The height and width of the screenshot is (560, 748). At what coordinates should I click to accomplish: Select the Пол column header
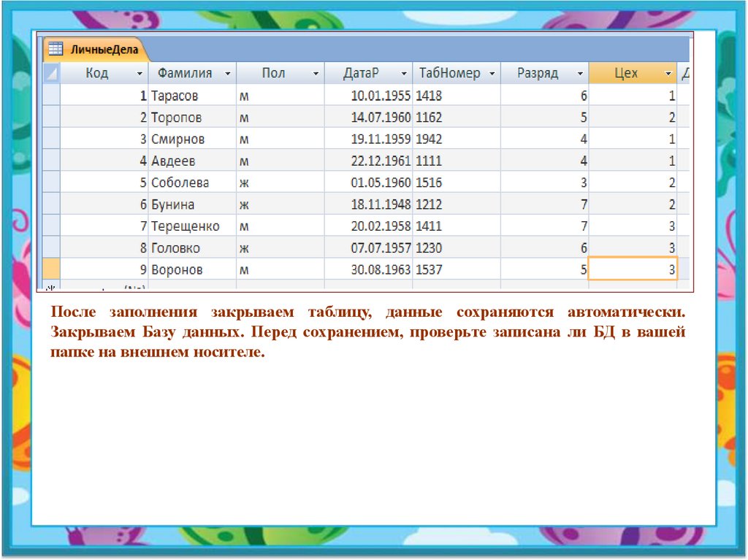(x=280, y=73)
